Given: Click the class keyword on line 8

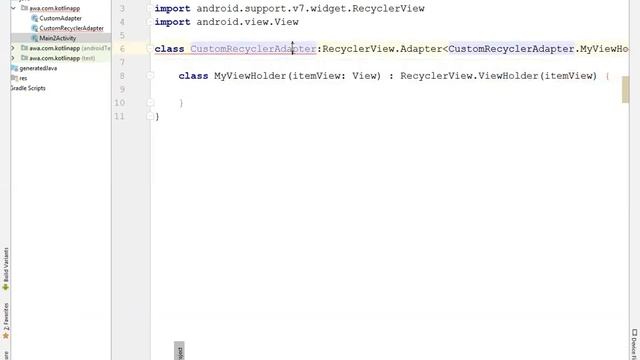Looking at the screenshot, I should click(x=193, y=76).
